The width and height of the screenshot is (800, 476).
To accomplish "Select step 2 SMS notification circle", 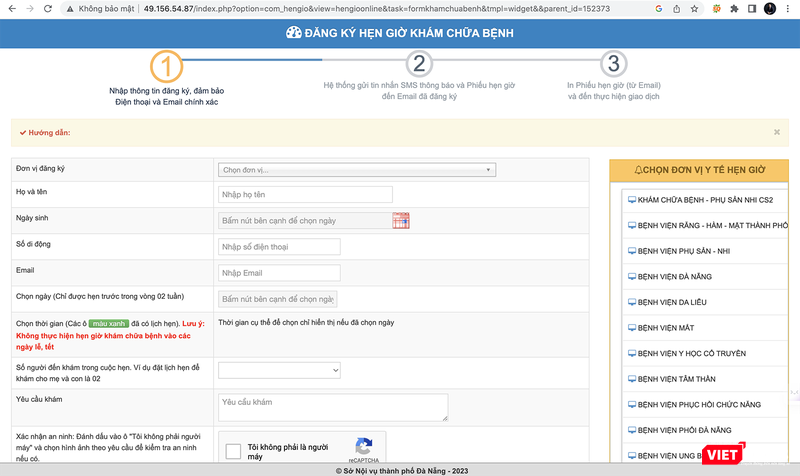I will point(419,64).
